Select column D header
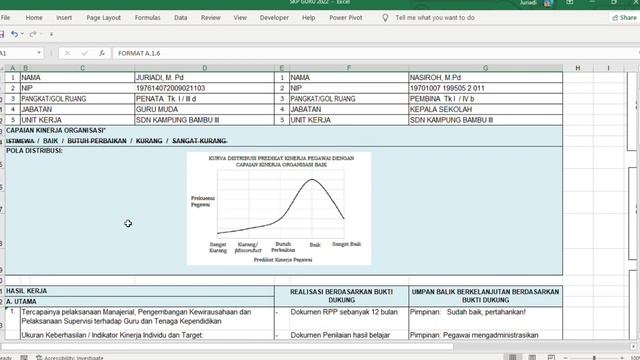This screenshot has width=640, height=360. point(204,68)
